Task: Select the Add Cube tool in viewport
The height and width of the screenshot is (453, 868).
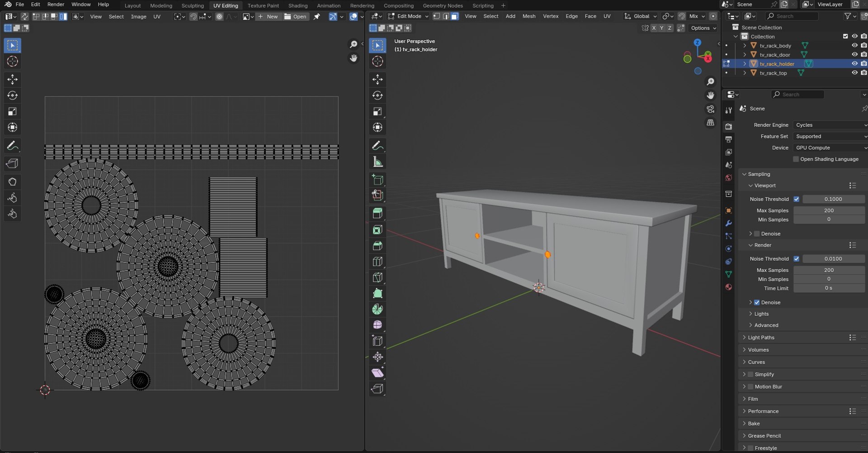Action: coord(377,180)
